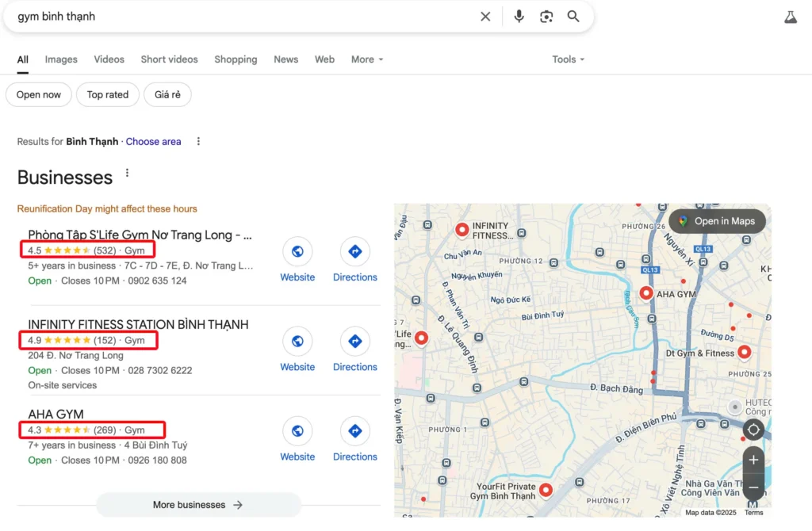Image resolution: width=812 pixels, height=531 pixels.
Task: Open Phòng Tập S'Life Gym listing title
Action: tap(140, 235)
